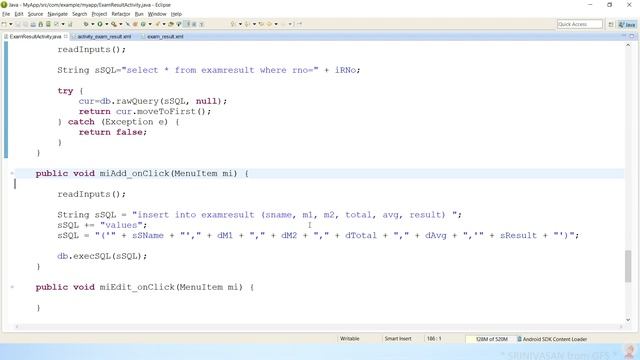Open the Edit menu
This screenshot has height=360, width=640.
click(x=19, y=14)
